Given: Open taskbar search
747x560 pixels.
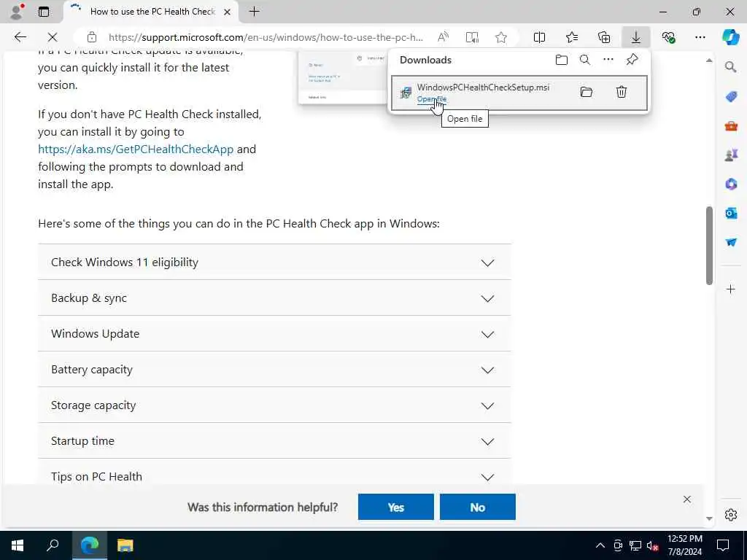Looking at the screenshot, I should click(x=53, y=545).
